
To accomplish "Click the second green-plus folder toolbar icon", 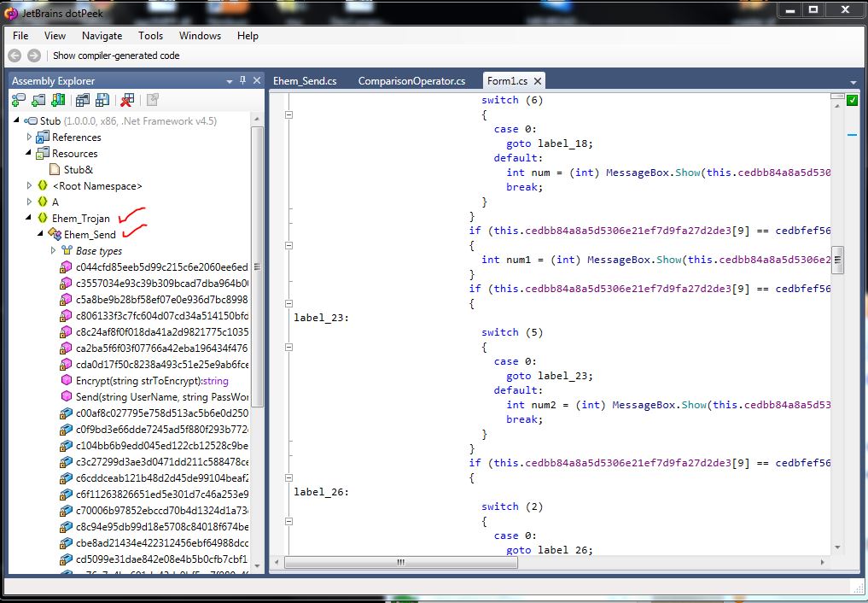I will 38,100.
